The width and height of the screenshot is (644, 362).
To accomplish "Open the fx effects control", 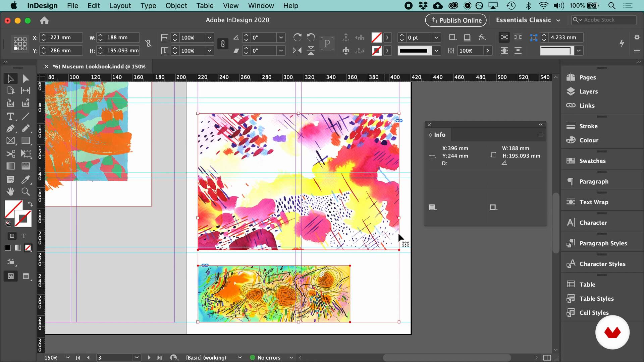I will click(482, 38).
